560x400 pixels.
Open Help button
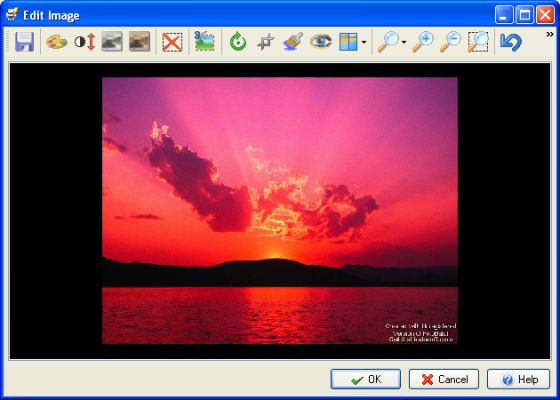pyautogui.click(x=519, y=379)
